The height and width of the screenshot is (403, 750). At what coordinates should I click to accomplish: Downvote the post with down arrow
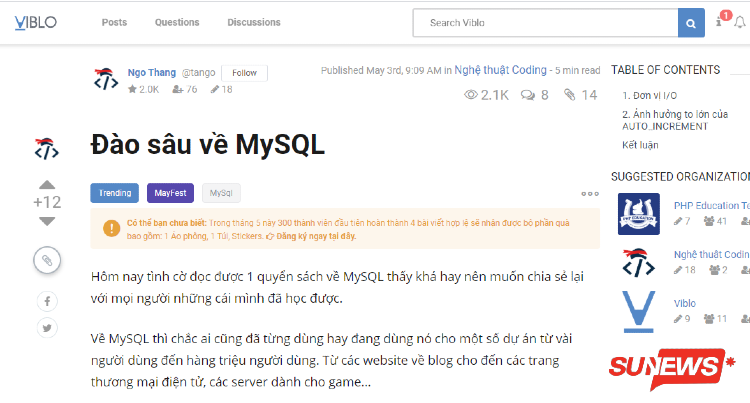click(47, 221)
